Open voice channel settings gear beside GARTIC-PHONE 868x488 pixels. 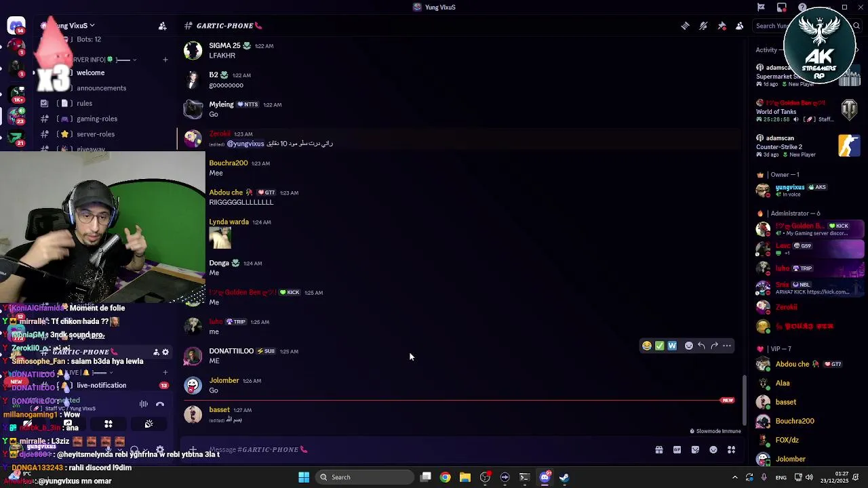coord(165,352)
